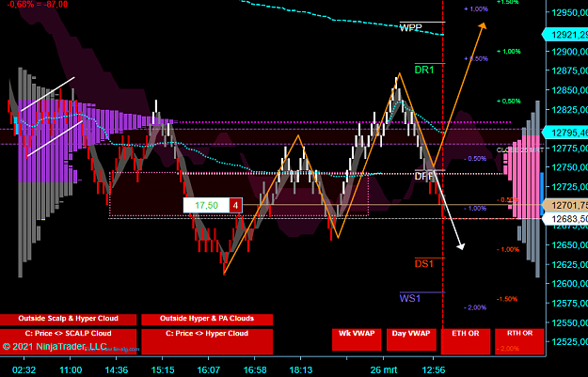Click the 12550,00 price axis label
588x377 pixels.
(x=569, y=322)
